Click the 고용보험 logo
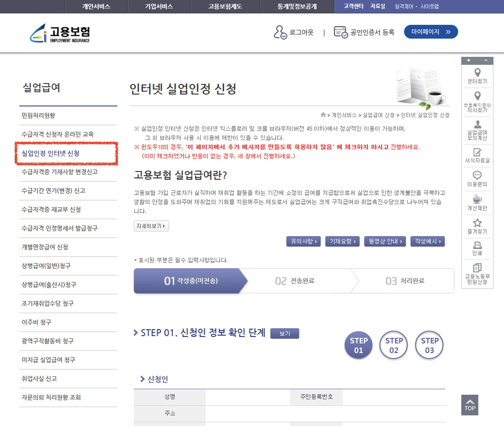504x426 pixels. (60, 33)
